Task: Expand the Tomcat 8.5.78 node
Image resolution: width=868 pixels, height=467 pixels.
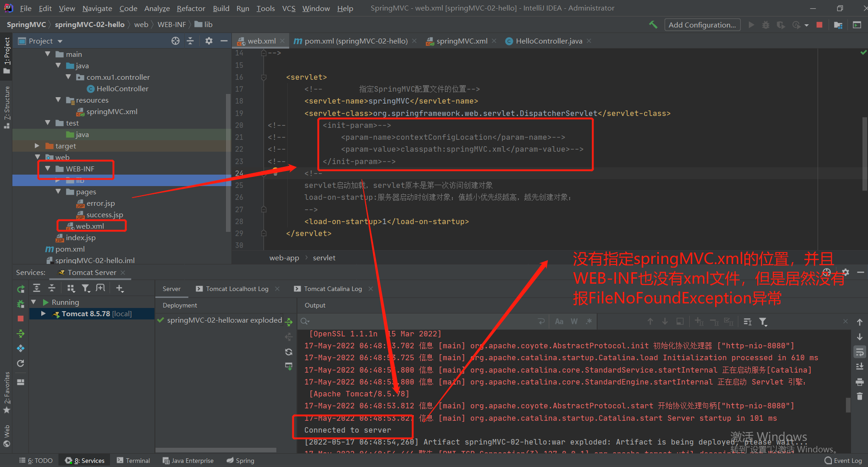Action: pyautogui.click(x=43, y=313)
